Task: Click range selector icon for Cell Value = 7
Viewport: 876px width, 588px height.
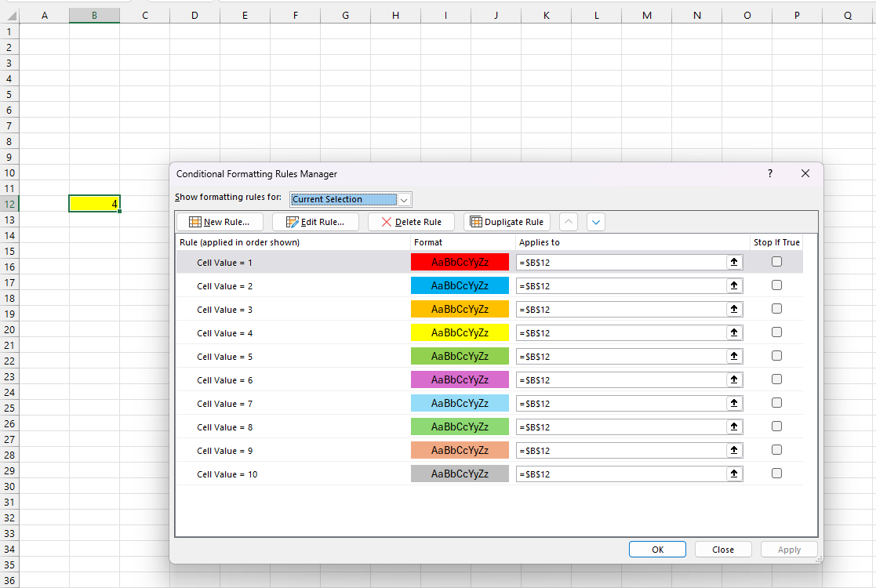Action: coord(734,404)
